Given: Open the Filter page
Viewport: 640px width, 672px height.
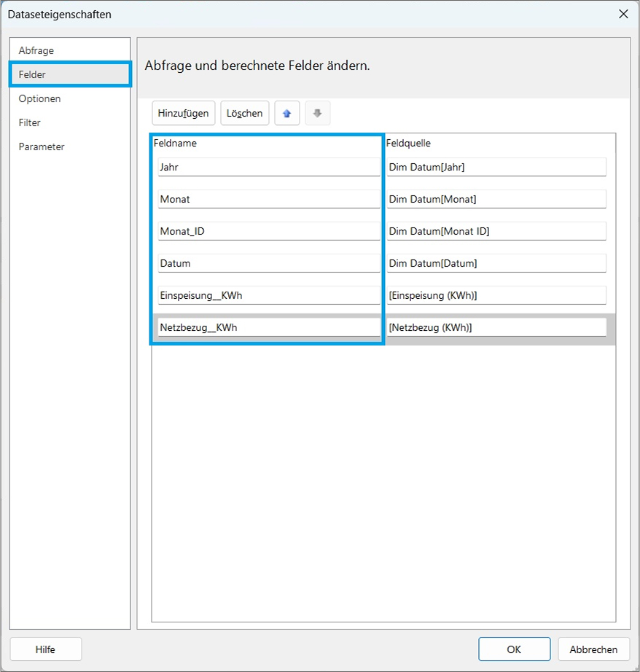Looking at the screenshot, I should 30,122.
